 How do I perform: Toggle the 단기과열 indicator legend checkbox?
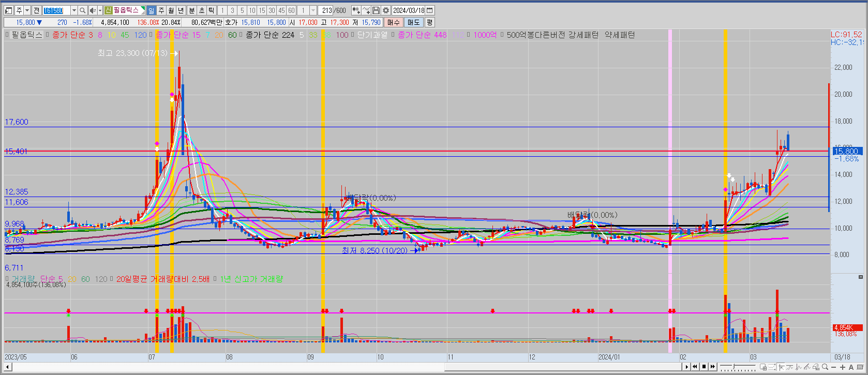tap(353, 35)
